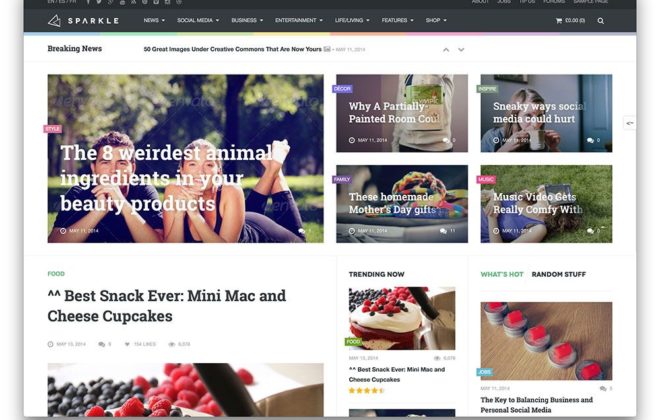Switch to the Random Stuff tab
Image resolution: width=660 pixels, height=420 pixels.
pos(559,274)
